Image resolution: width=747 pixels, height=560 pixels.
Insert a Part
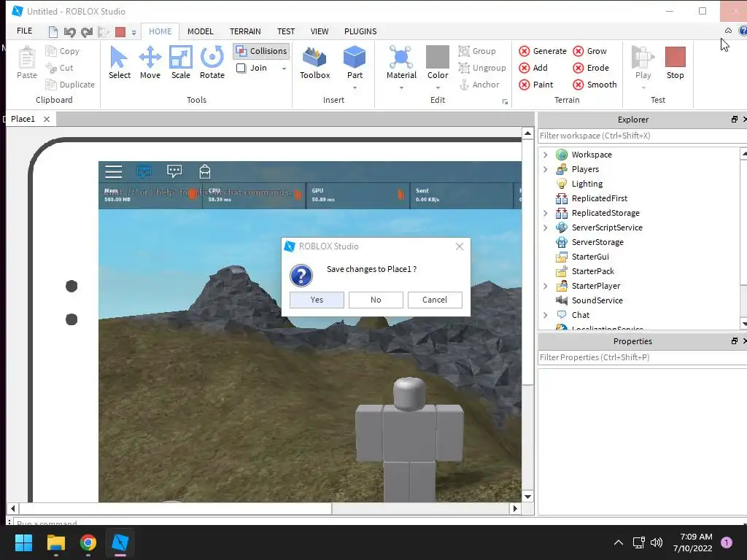(x=355, y=63)
